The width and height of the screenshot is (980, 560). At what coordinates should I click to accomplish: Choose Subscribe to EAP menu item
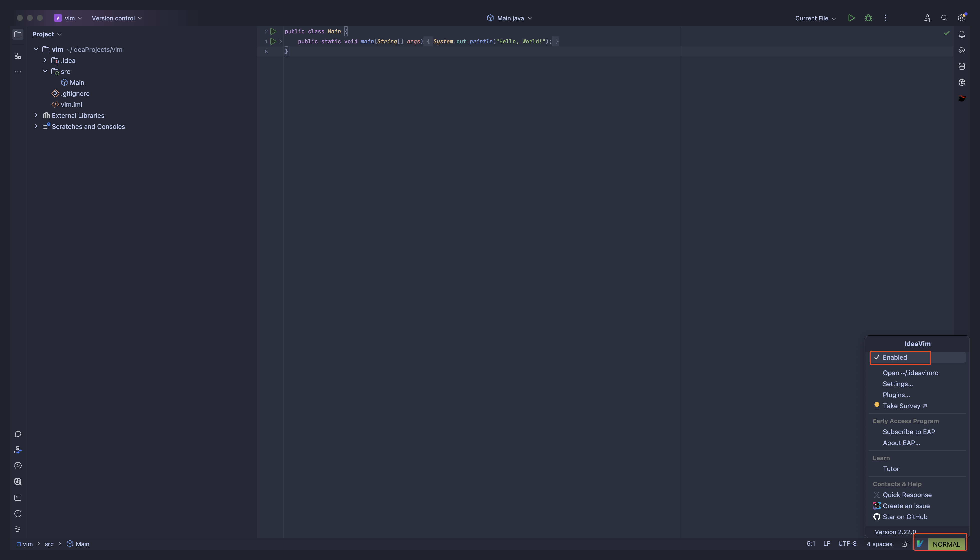click(908, 432)
